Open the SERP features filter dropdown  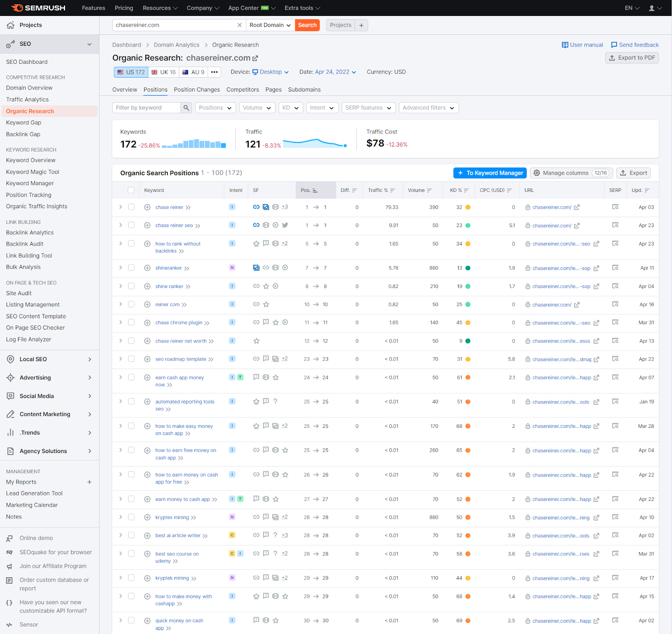tap(369, 108)
